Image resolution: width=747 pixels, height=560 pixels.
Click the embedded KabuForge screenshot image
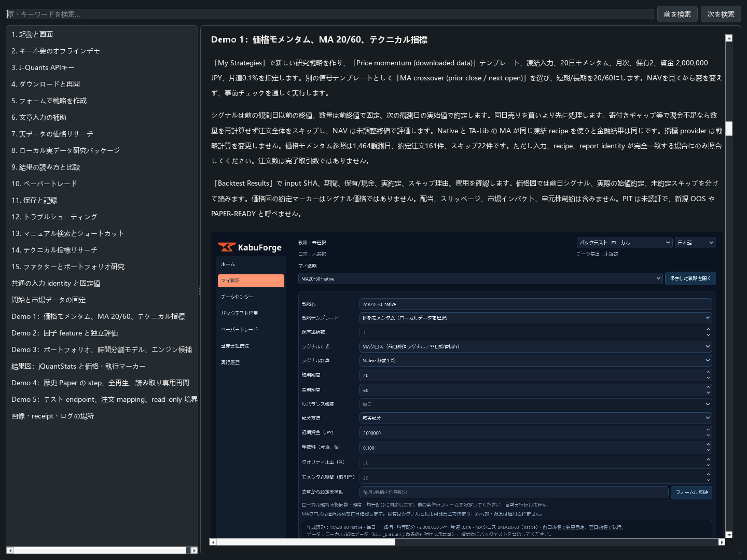click(x=467, y=385)
